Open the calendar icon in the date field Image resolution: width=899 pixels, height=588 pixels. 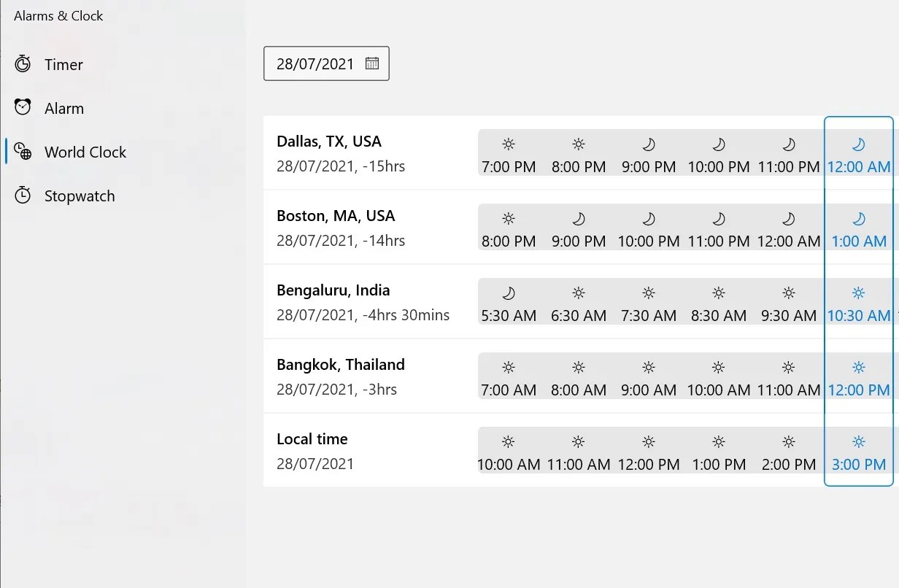371,63
